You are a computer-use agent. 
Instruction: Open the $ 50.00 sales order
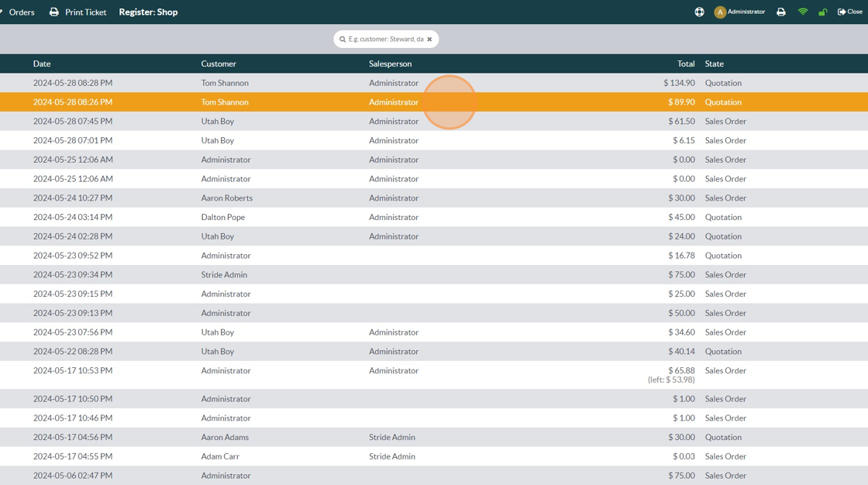click(x=434, y=313)
